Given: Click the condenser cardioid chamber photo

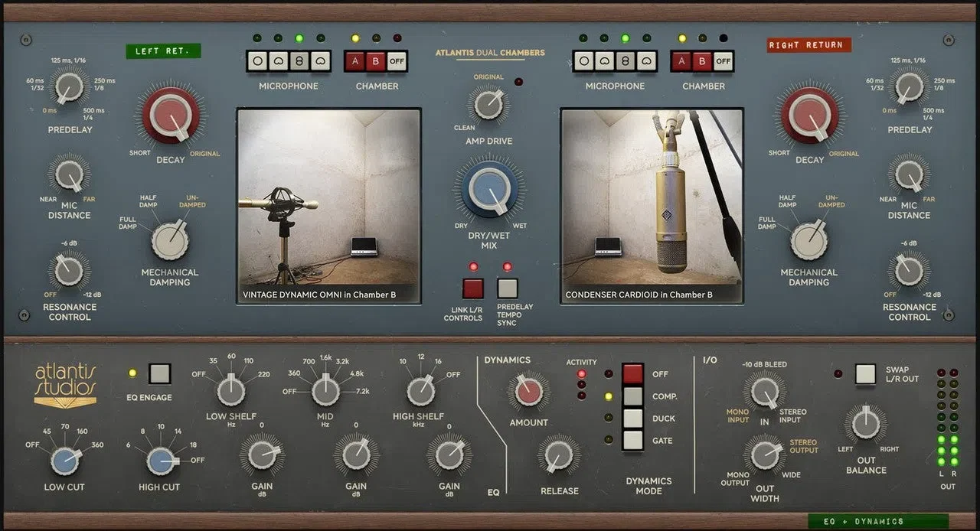Looking at the screenshot, I should click(652, 206).
